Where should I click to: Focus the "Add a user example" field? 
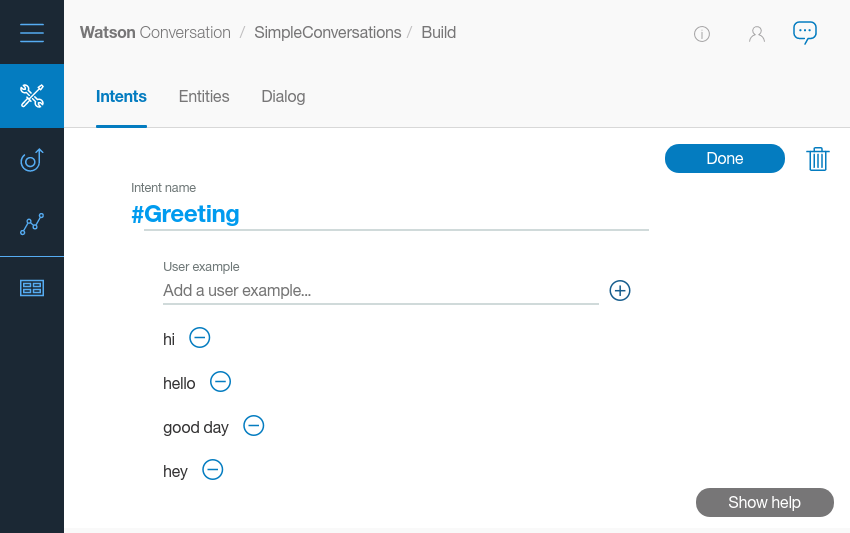click(x=380, y=291)
